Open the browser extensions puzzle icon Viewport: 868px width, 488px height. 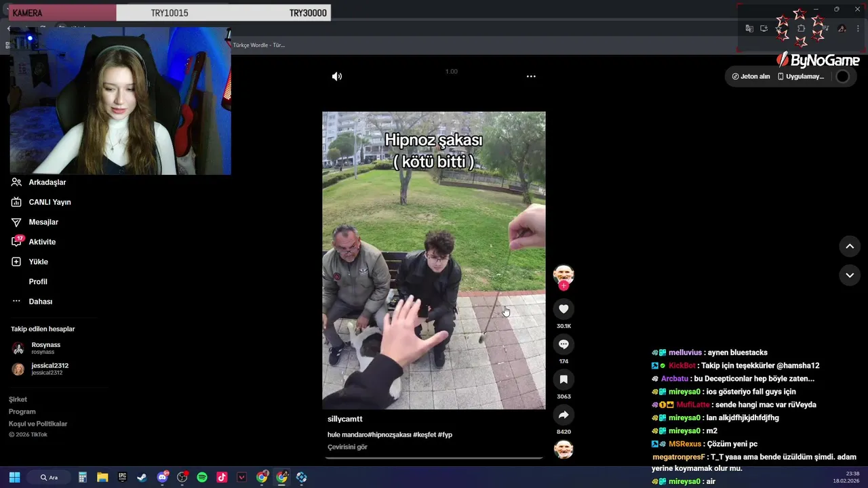point(802,28)
